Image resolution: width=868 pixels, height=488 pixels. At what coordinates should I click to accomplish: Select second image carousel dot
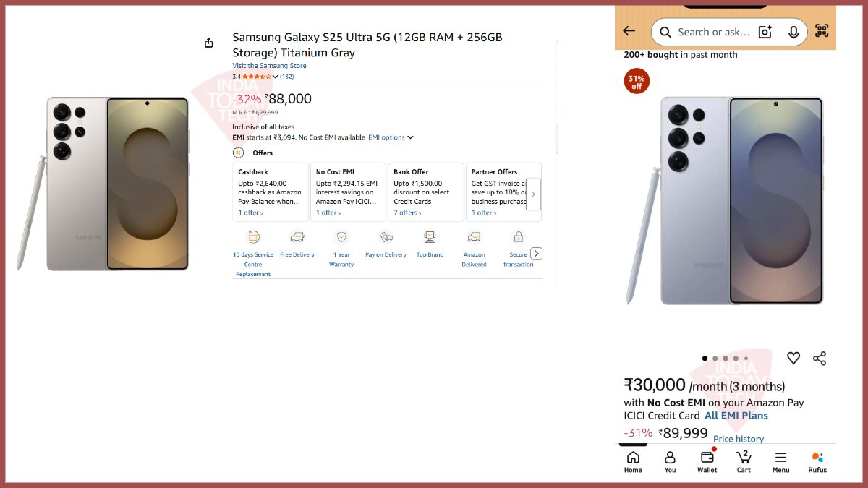(715, 359)
